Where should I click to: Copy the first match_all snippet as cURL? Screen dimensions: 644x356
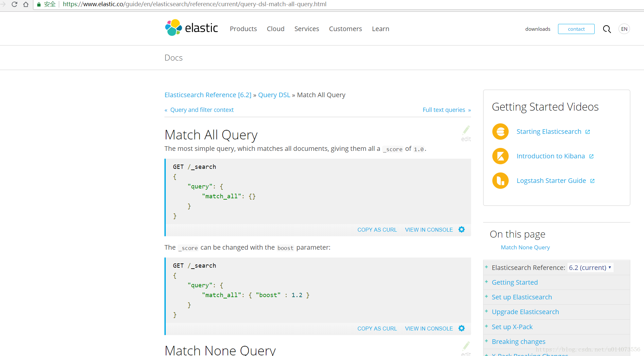tap(377, 230)
